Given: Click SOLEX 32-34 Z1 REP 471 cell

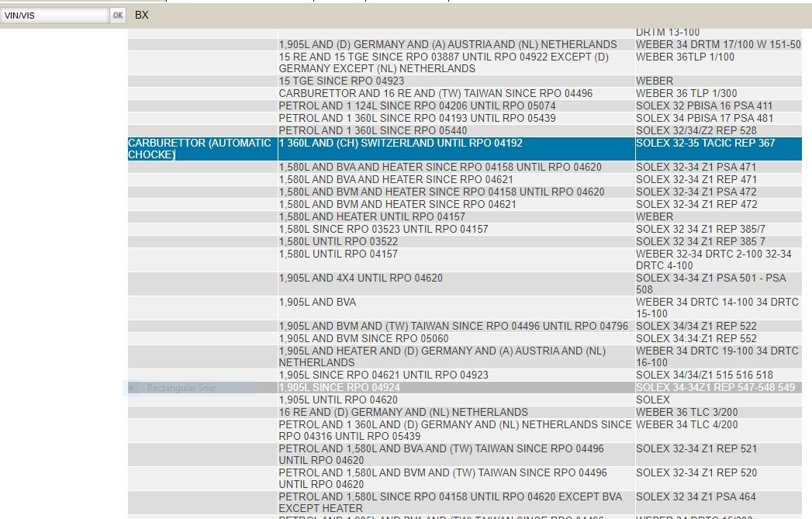Looking at the screenshot, I should 718,179.
